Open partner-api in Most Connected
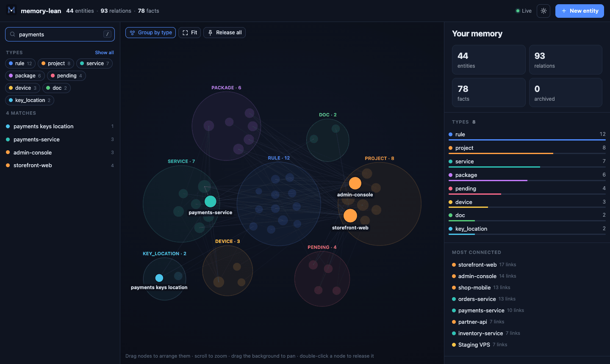This screenshot has width=610, height=364. [x=478, y=322]
